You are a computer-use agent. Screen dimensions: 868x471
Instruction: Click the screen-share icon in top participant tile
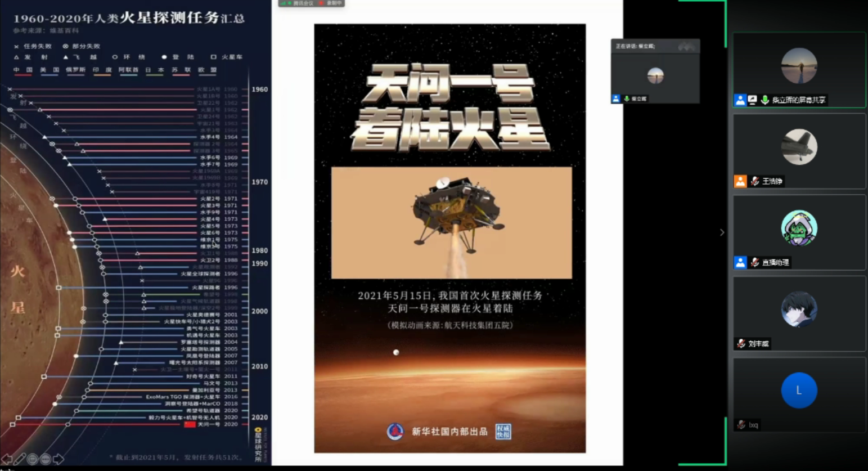point(753,100)
